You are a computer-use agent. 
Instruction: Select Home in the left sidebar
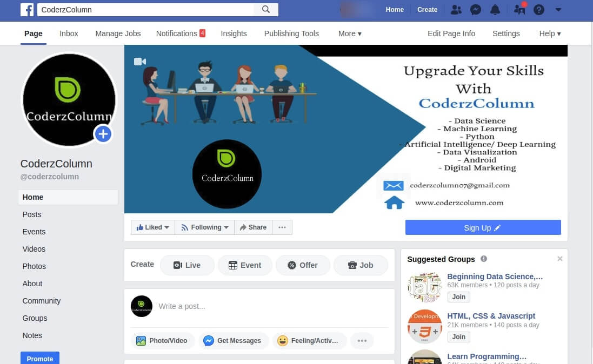coord(68,197)
